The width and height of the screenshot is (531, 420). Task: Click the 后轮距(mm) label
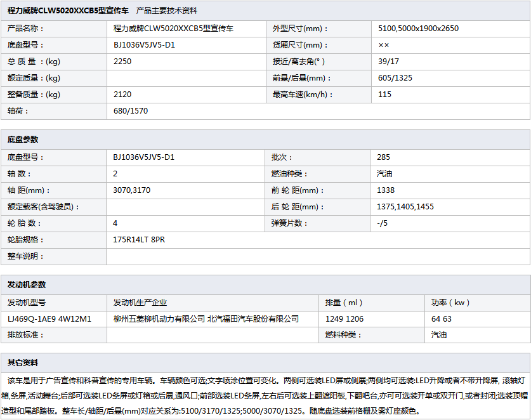coord(298,207)
